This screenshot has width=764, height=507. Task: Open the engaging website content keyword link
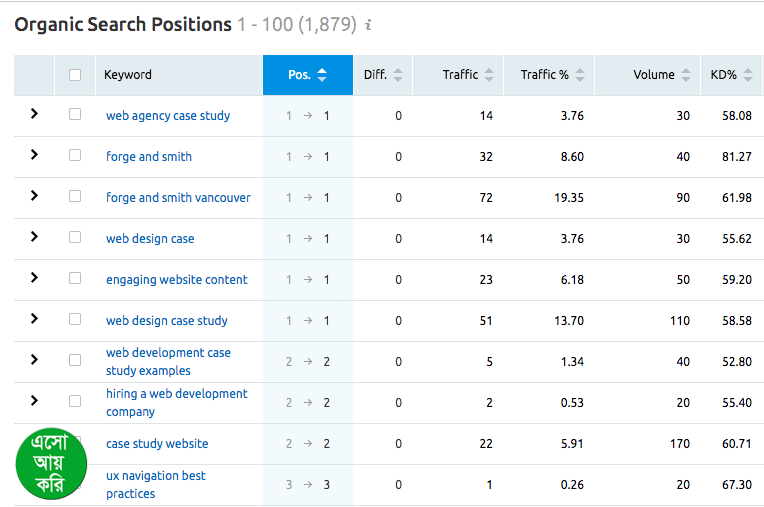(177, 280)
